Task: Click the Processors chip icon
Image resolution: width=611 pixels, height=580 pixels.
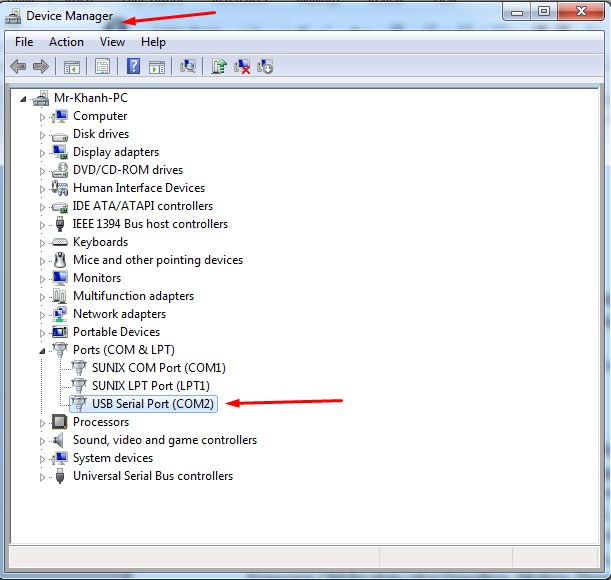Action: 60,422
